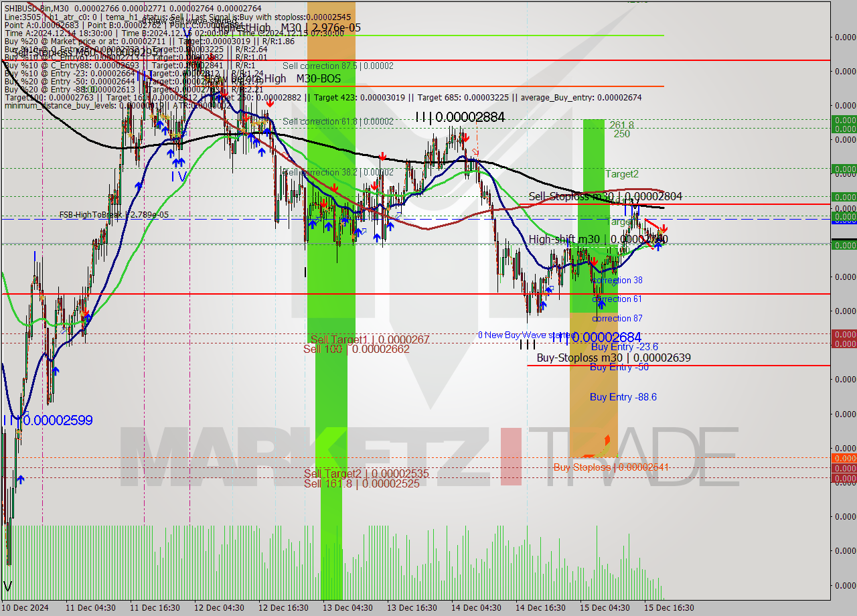Click the 'Buy Entry -88.6' label

[623, 397]
